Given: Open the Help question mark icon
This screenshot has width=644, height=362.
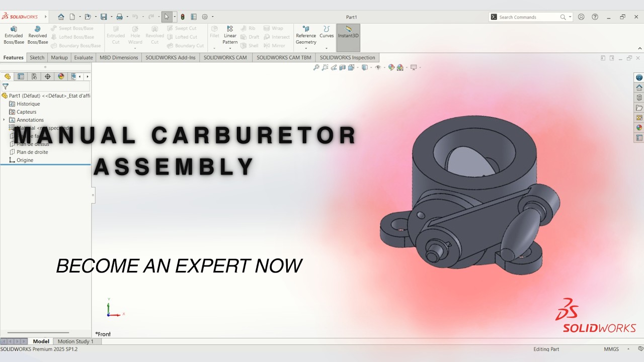Looking at the screenshot, I should [595, 17].
